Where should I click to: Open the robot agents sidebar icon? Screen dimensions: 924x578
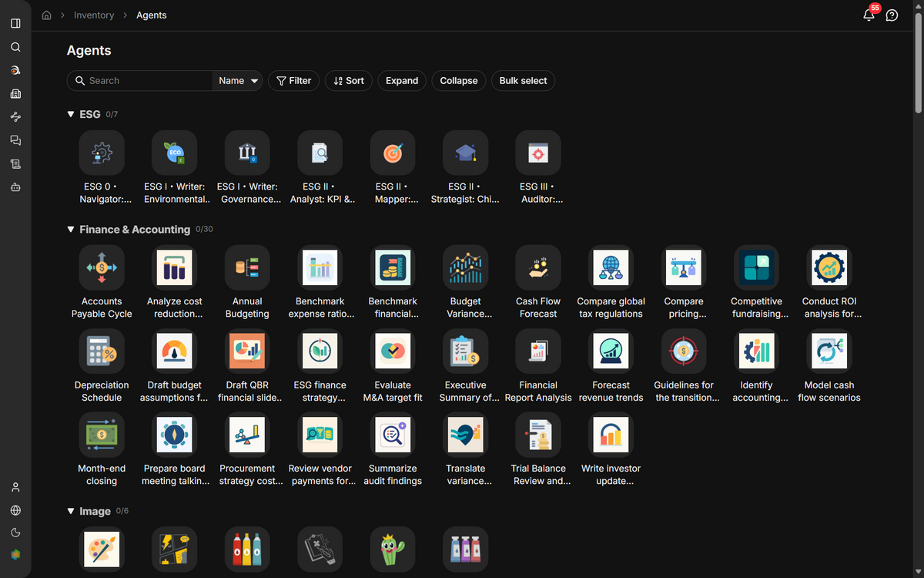pyautogui.click(x=15, y=187)
